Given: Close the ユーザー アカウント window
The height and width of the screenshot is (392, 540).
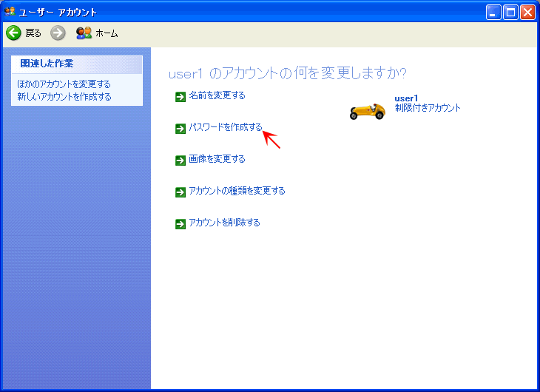Looking at the screenshot, I should [x=527, y=13].
